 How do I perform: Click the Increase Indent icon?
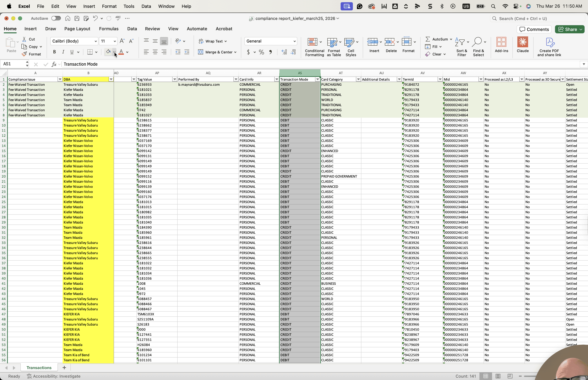point(187,52)
